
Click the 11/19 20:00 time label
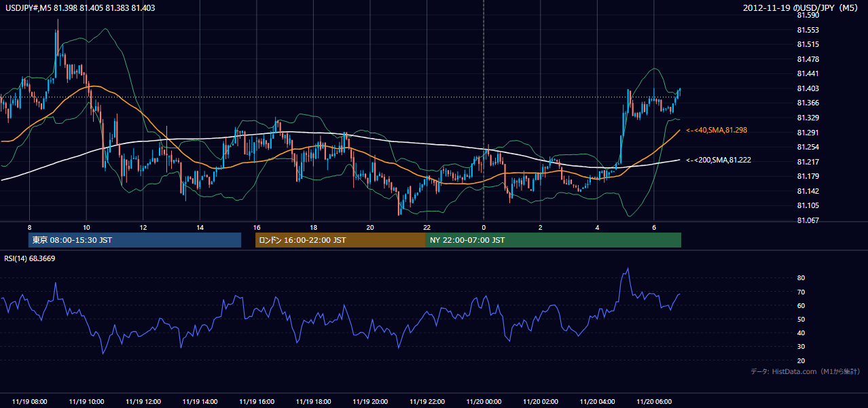tap(370, 401)
